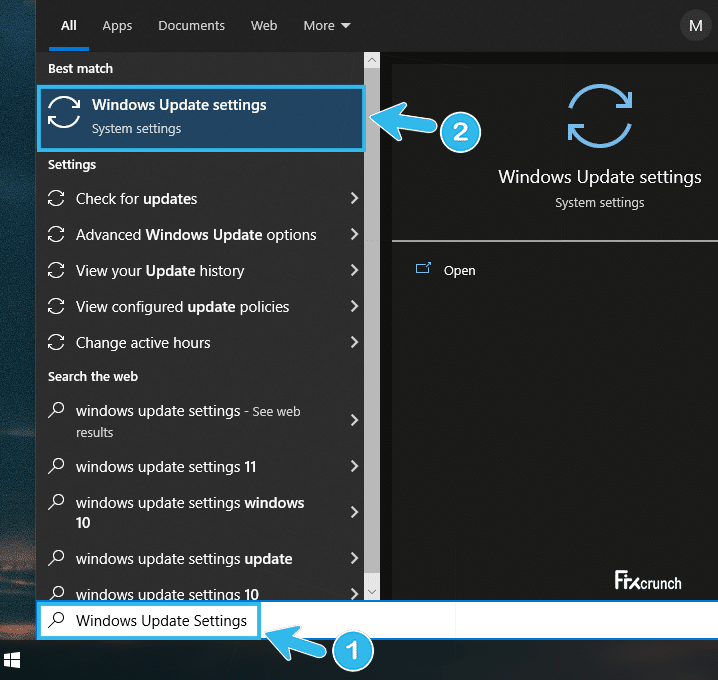Click the scrollbar down arrow of results list
The width and height of the screenshot is (718, 680).
[x=372, y=592]
